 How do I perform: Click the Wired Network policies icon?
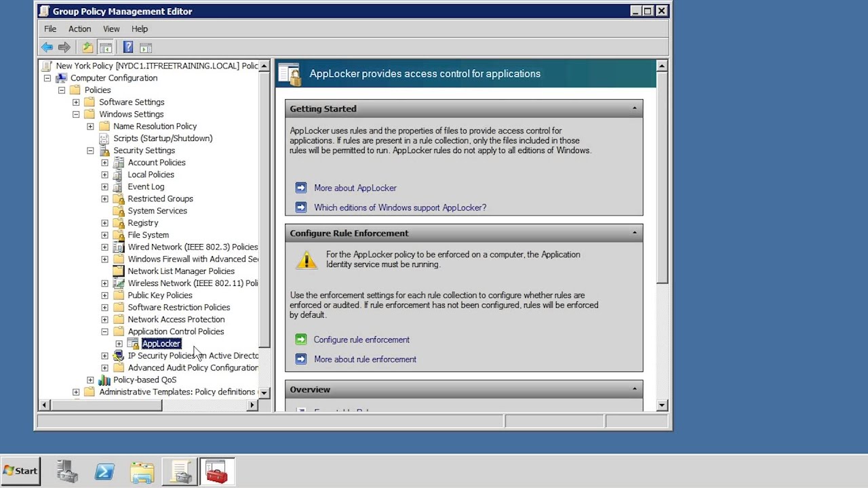click(119, 247)
